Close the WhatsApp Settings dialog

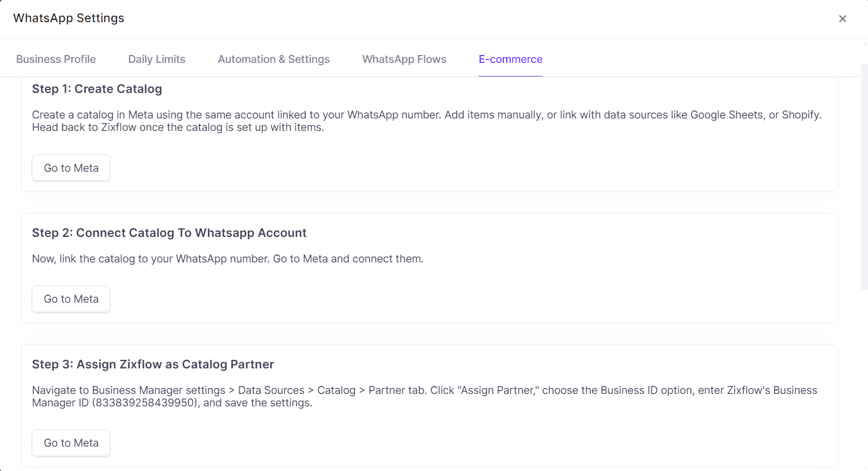tap(842, 19)
